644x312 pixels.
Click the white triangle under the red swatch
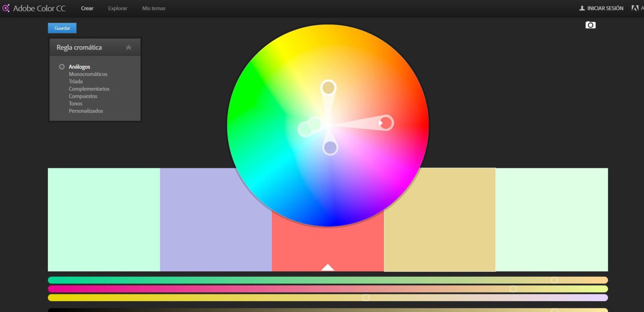pos(328,267)
